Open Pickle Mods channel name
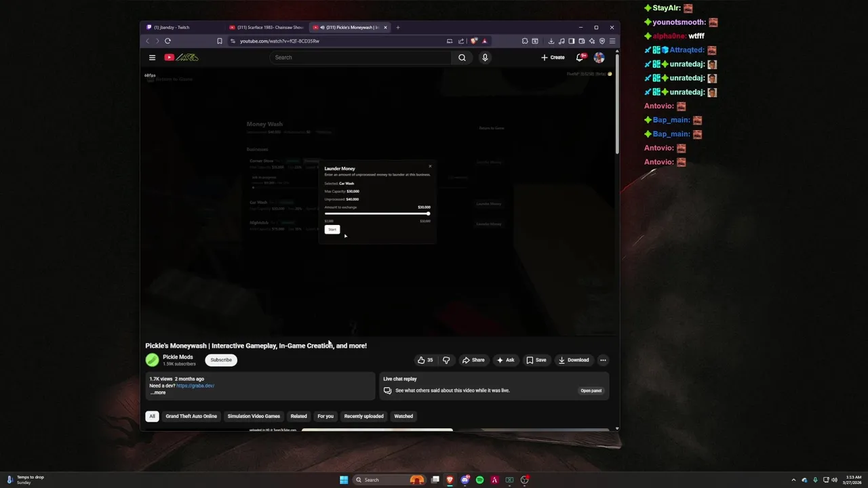Image resolution: width=868 pixels, height=488 pixels. click(x=178, y=357)
